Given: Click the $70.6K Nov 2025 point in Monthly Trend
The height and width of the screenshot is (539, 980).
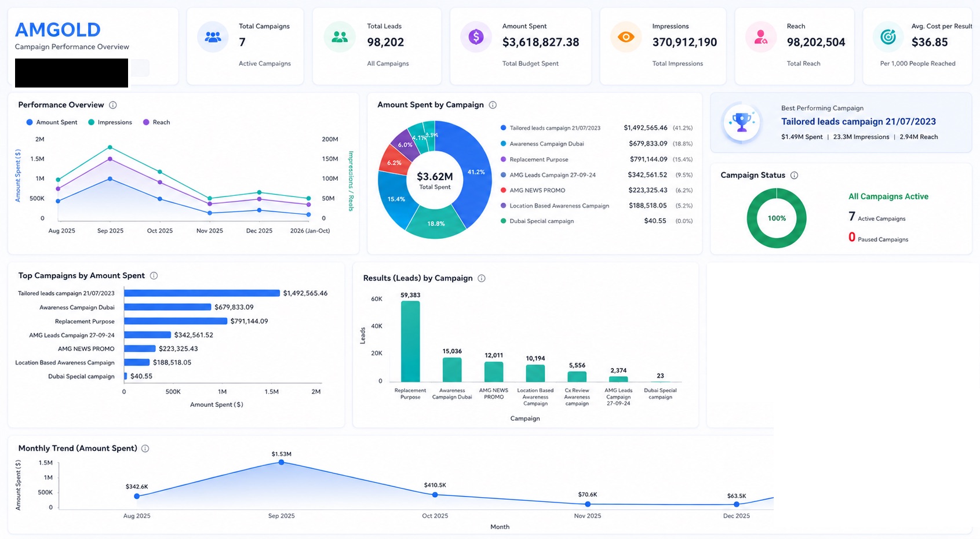Looking at the screenshot, I should tap(588, 504).
